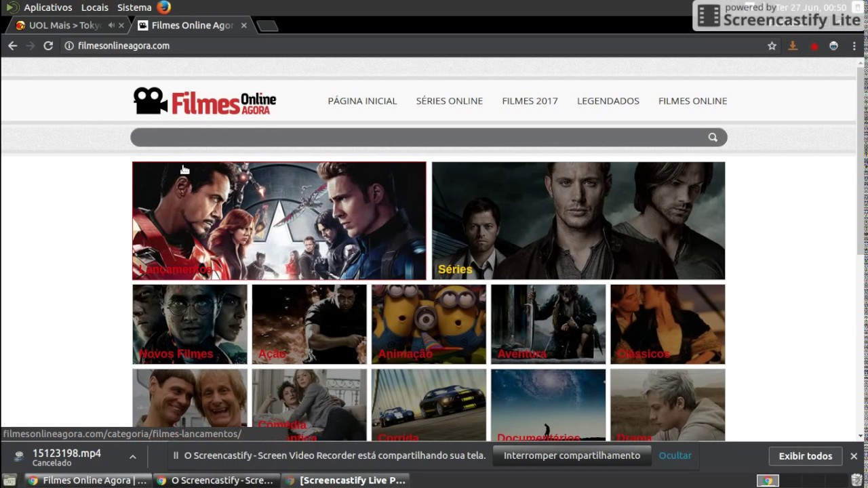This screenshot has height=488, width=868.
Task: Open the Comédia romântica category thumbnail
Action: click(309, 405)
